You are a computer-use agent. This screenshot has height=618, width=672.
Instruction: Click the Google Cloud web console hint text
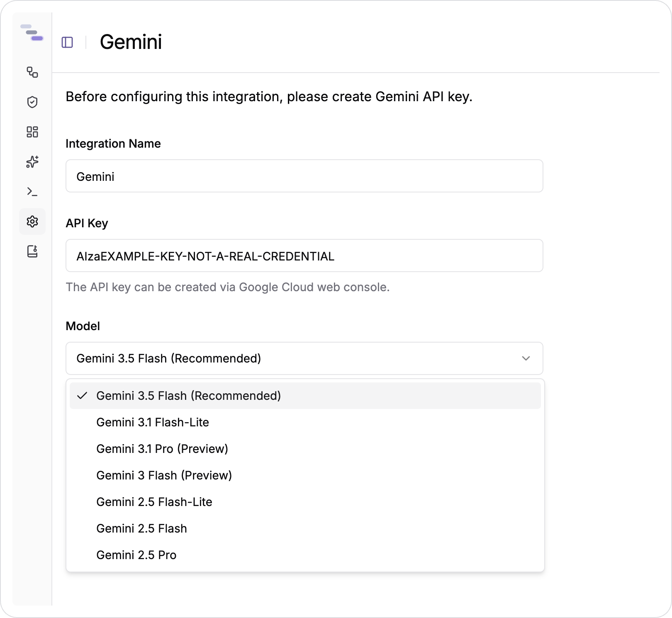(x=228, y=287)
